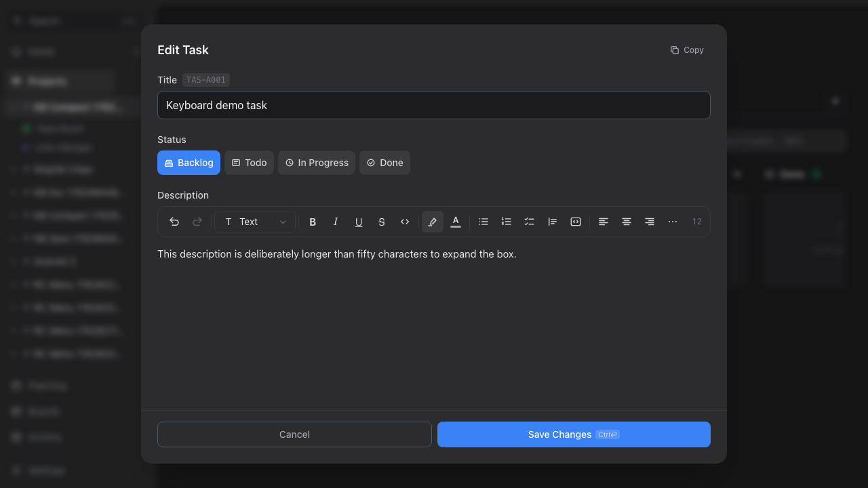This screenshot has width=868, height=488.
Task: Toggle inline code formatting
Action: click(x=405, y=222)
